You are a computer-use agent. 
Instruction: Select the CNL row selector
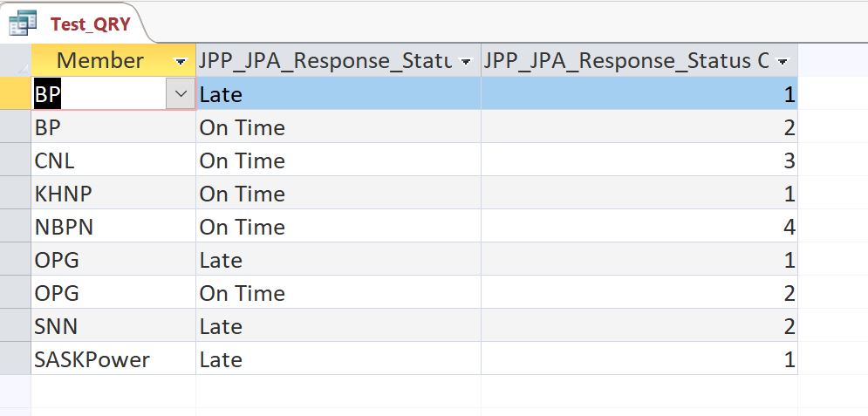pos(16,160)
